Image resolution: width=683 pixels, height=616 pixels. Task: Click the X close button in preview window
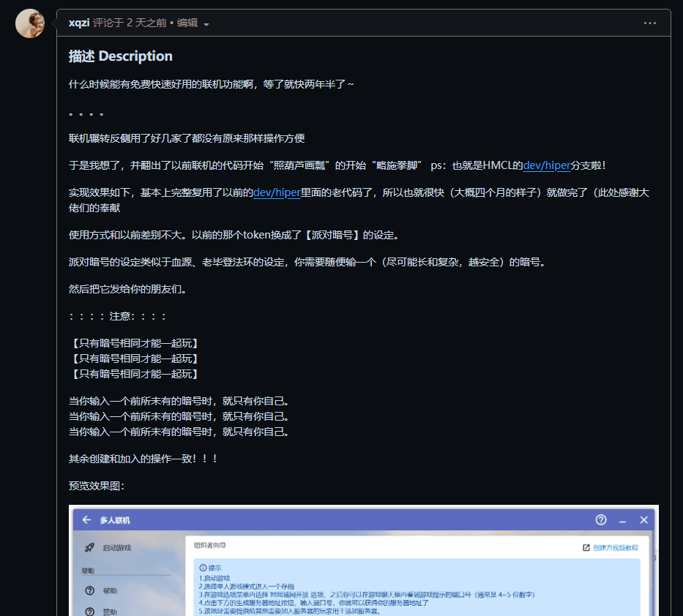[643, 520]
